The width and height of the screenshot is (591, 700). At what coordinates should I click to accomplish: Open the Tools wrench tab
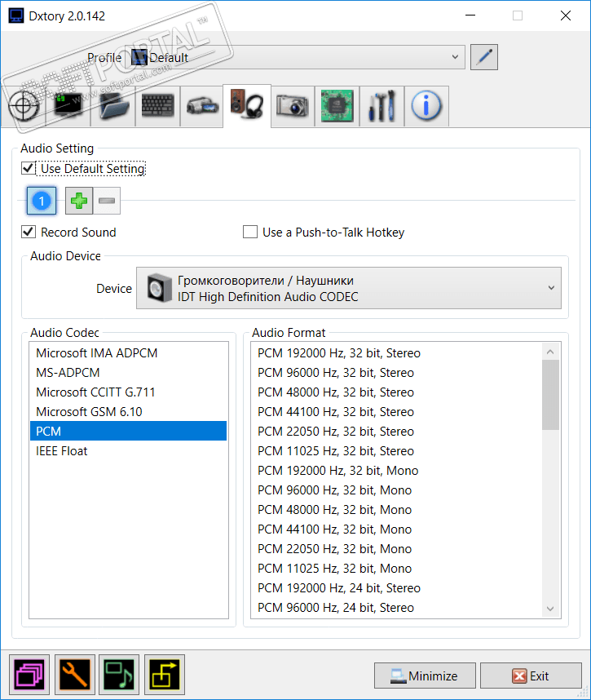tap(382, 106)
